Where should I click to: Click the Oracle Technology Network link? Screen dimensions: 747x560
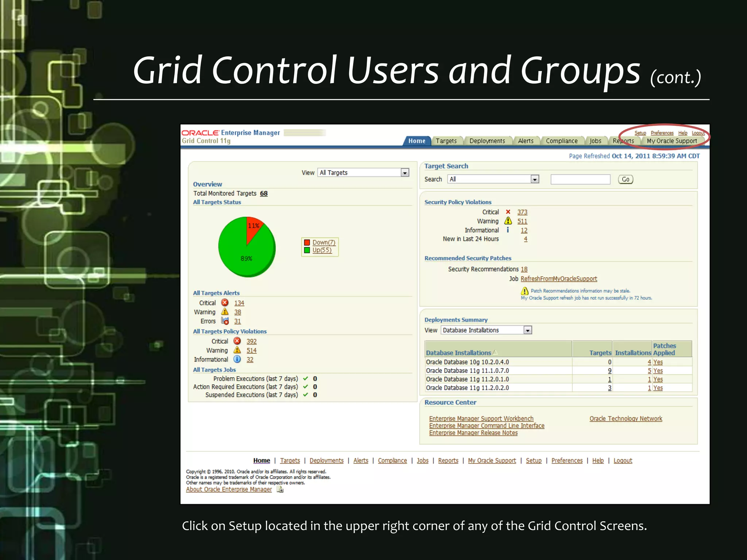[626, 419]
